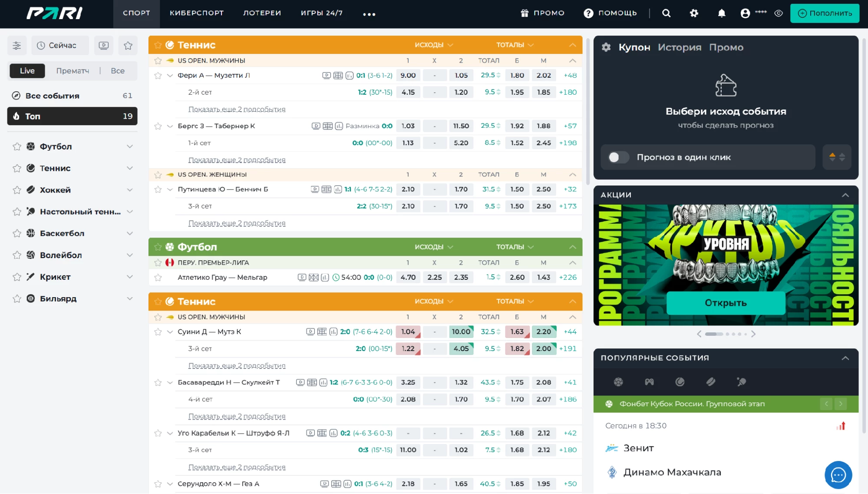Open statistics for Путинцева Ю — Бенчич Б

pos(338,189)
